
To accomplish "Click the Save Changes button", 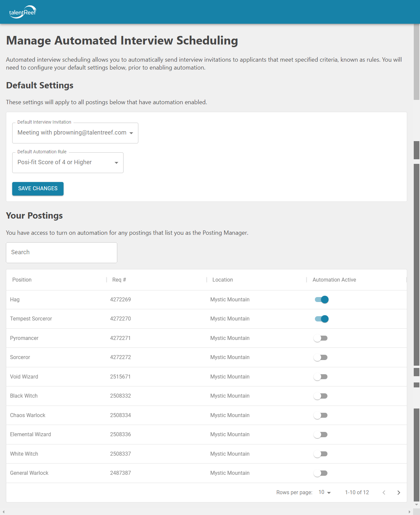I will click(38, 189).
